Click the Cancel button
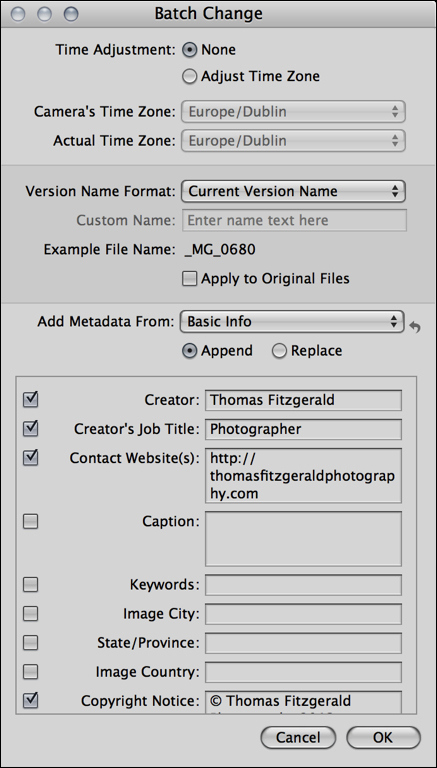437x768 pixels. click(298, 738)
